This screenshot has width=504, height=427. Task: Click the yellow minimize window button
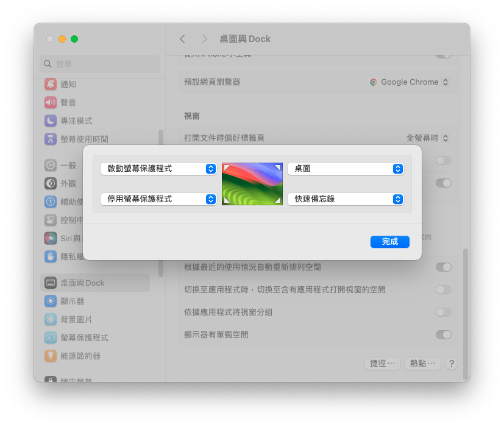coord(62,39)
